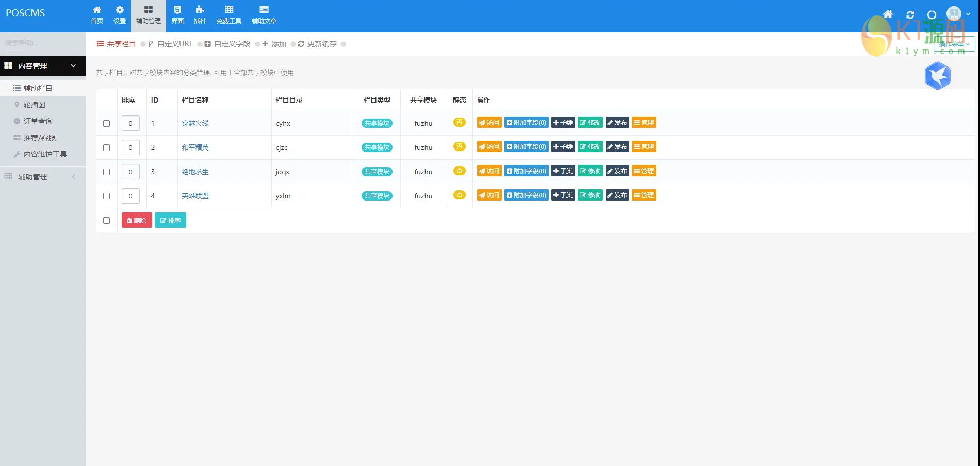Click the red 删除 button
The width and height of the screenshot is (980, 466).
137,221
